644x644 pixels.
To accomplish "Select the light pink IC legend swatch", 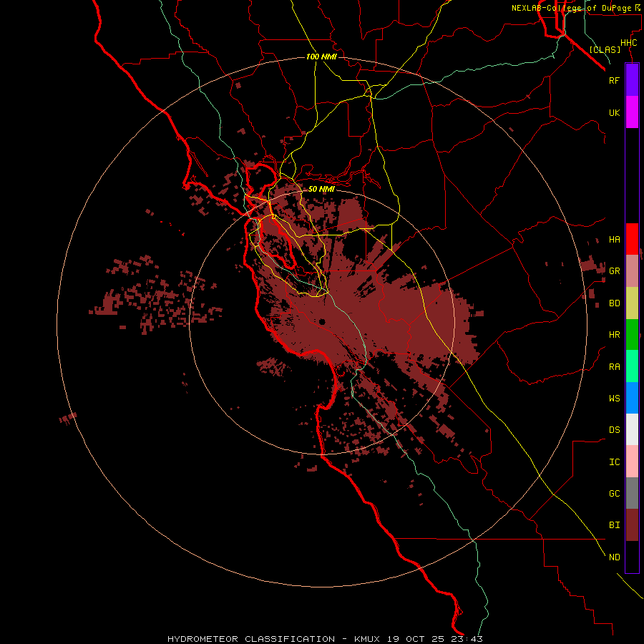I will (x=632, y=462).
